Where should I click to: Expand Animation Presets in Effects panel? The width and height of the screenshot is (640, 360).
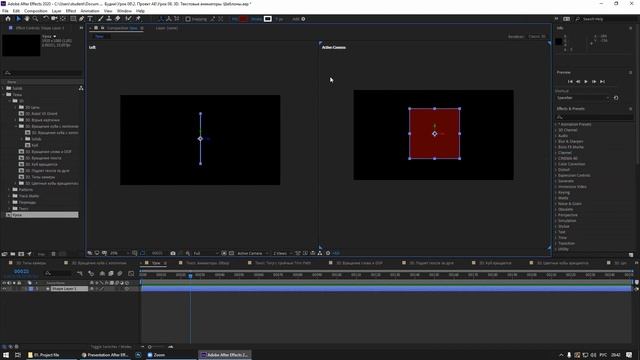[556, 124]
